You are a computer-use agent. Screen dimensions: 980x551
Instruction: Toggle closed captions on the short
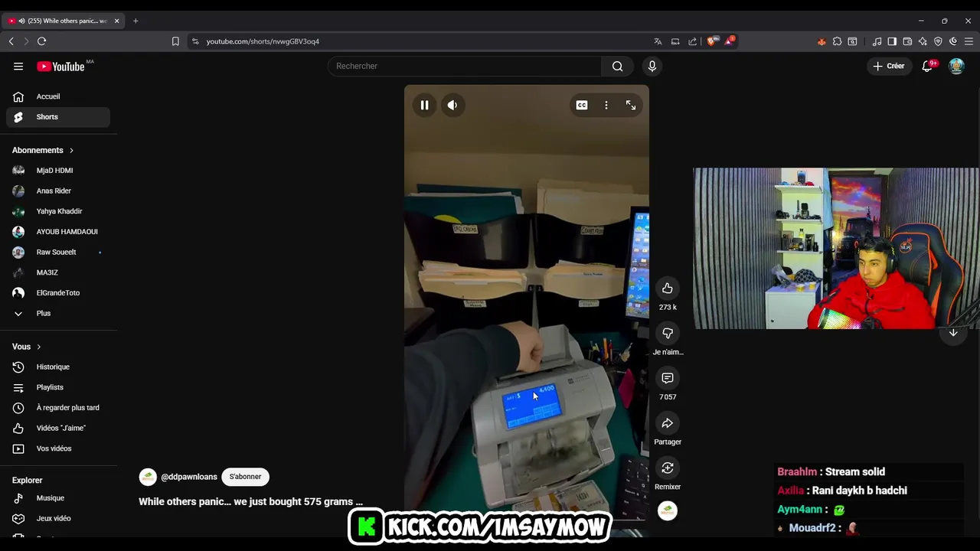(582, 106)
